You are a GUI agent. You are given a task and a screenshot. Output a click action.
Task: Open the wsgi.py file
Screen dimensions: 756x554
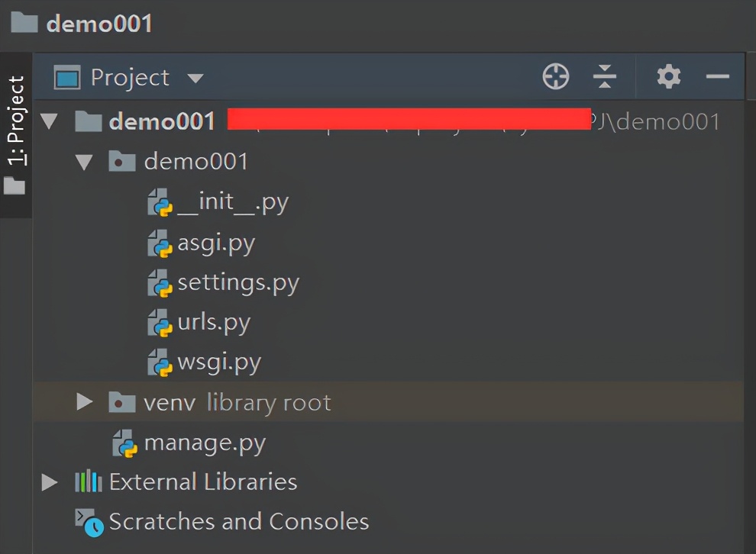(220, 362)
